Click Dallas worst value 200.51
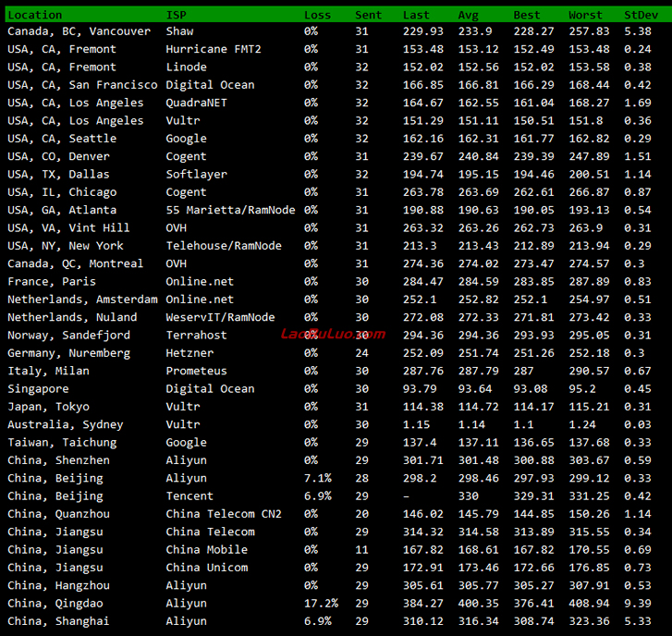Screen dimensions: 672x636 589,175
